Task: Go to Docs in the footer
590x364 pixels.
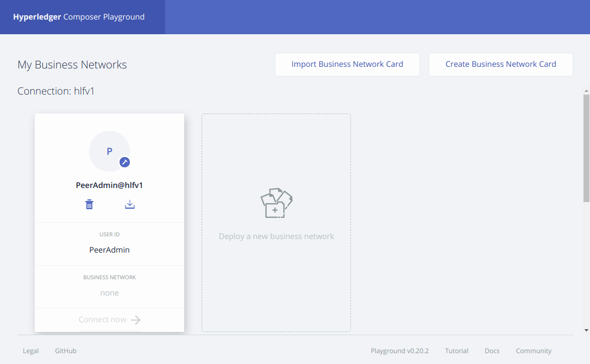Action: pos(492,351)
